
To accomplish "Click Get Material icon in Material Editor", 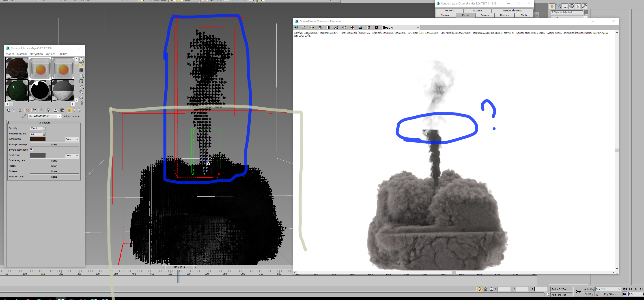I will point(8,110).
